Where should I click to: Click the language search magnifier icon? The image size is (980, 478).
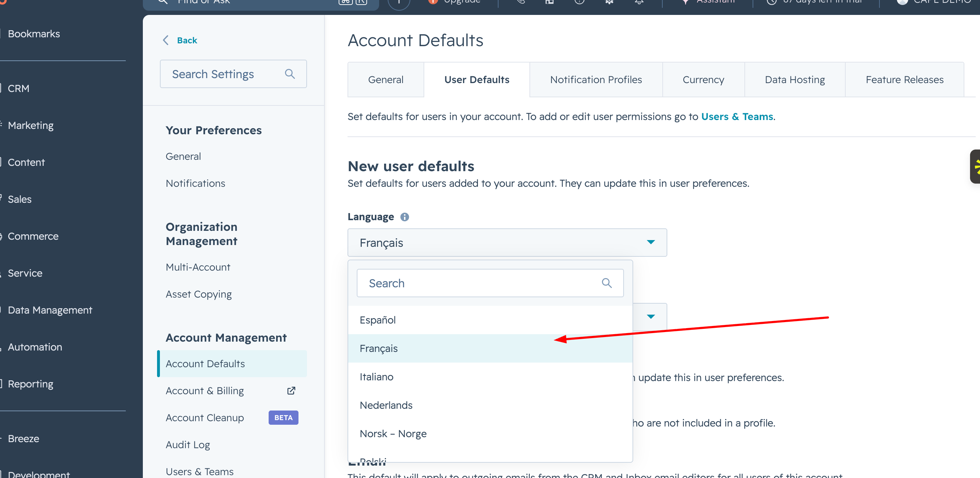(607, 283)
